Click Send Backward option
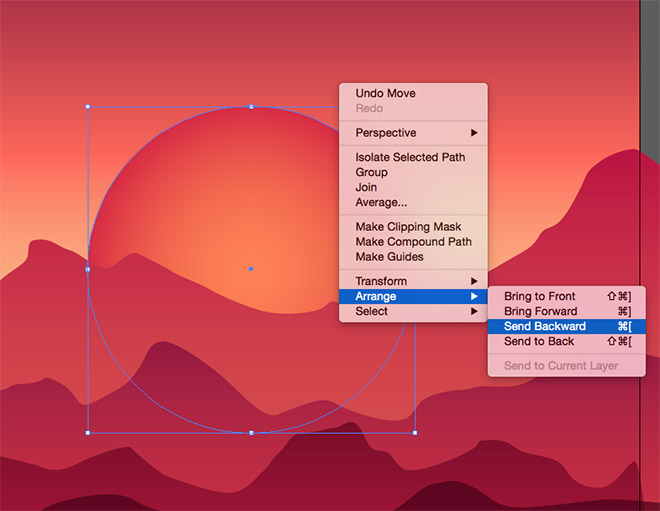660x511 pixels. click(567, 326)
